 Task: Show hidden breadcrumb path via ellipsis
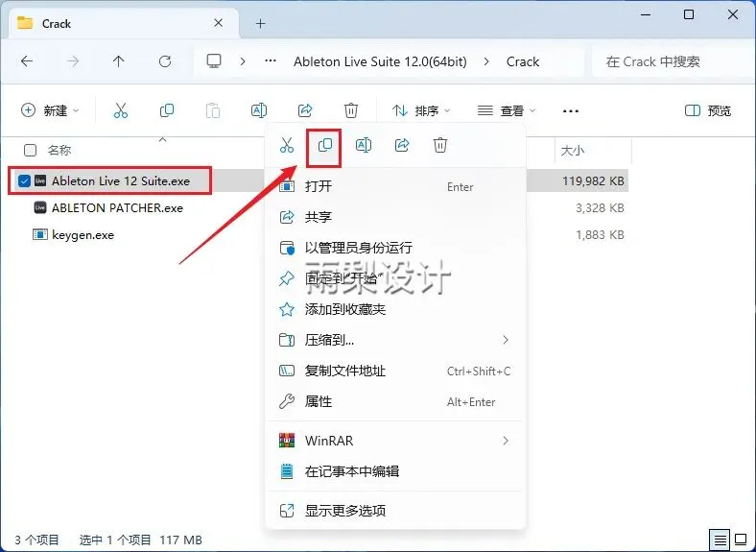[x=271, y=61]
